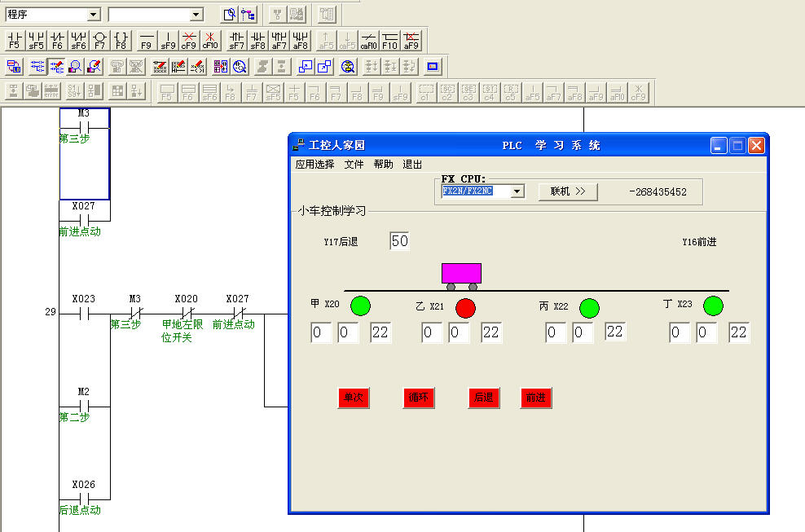Insert normally closed contact F6
805x532 pixels.
57,41
